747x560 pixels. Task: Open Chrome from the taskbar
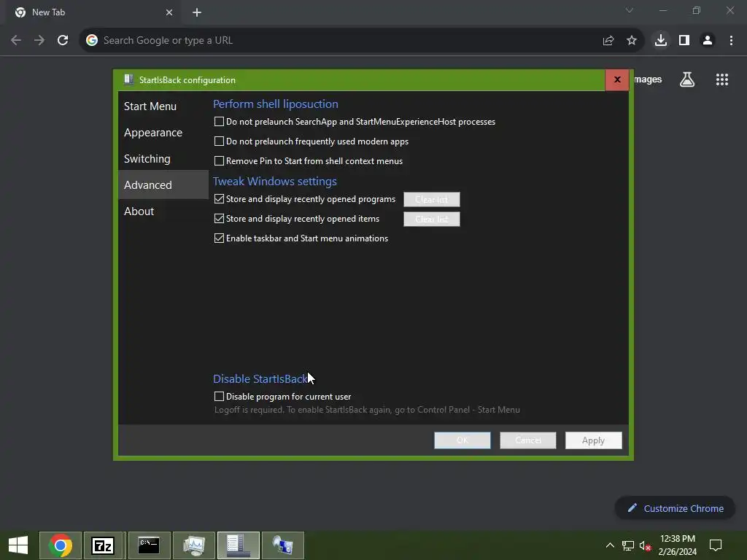click(x=61, y=545)
